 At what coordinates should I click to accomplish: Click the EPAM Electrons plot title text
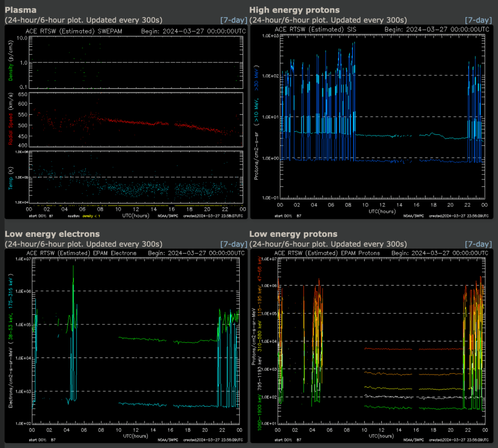click(x=81, y=253)
